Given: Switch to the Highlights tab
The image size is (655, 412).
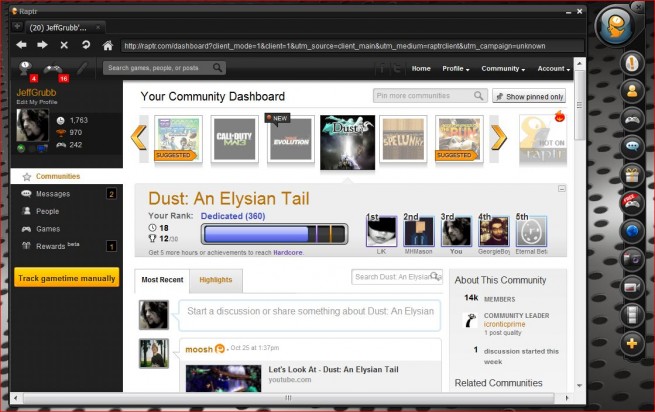Looking at the screenshot, I should [216, 280].
